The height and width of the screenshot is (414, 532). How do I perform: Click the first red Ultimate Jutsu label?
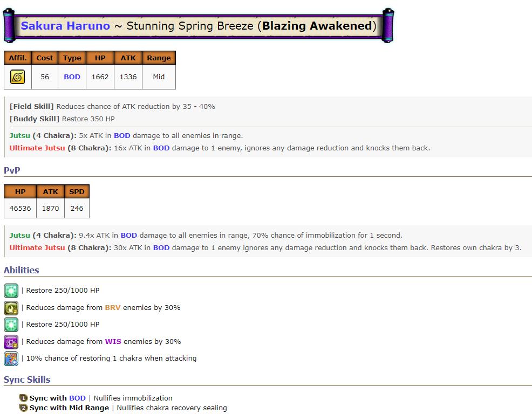pyautogui.click(x=37, y=148)
